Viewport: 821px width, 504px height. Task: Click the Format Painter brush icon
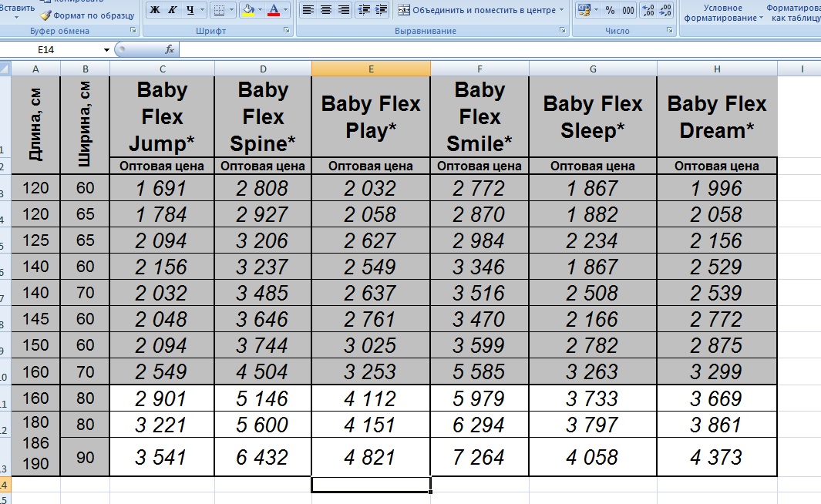point(46,15)
